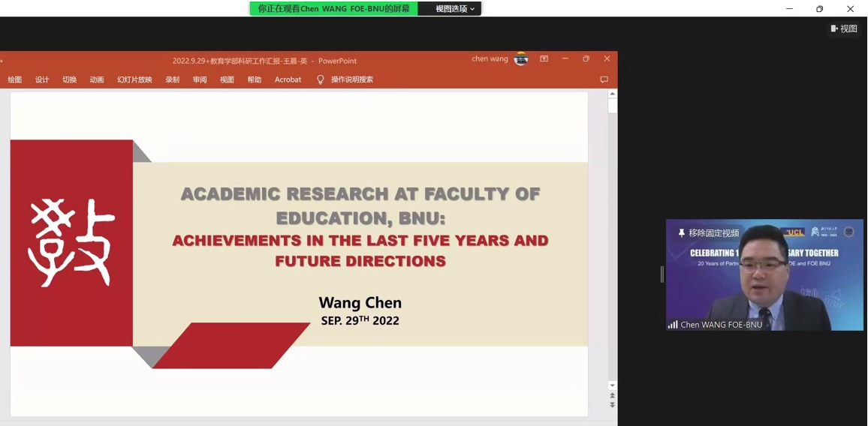
Task: Click the scrollbar up arrow
Action: [x=612, y=94]
